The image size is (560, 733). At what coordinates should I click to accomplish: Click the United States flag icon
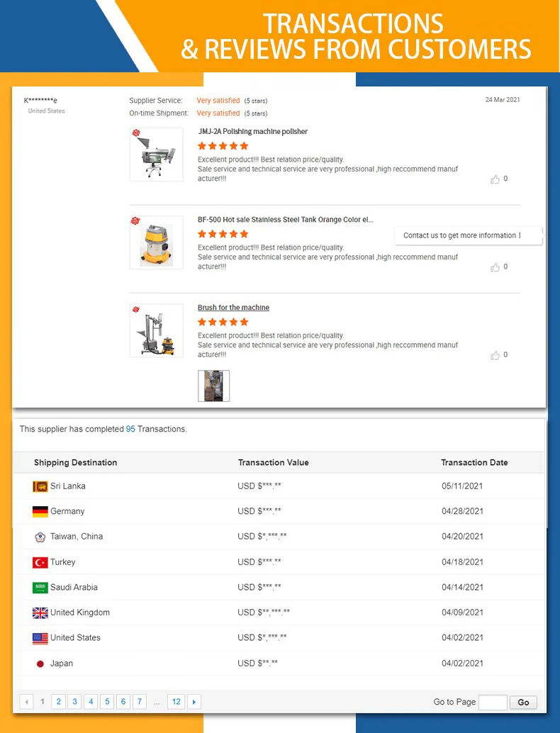[40, 638]
